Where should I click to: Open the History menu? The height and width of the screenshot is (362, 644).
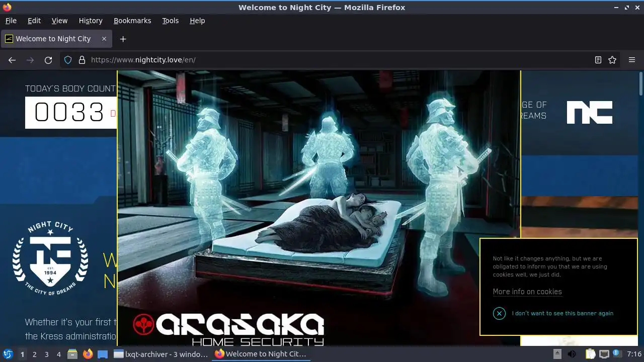click(x=91, y=21)
